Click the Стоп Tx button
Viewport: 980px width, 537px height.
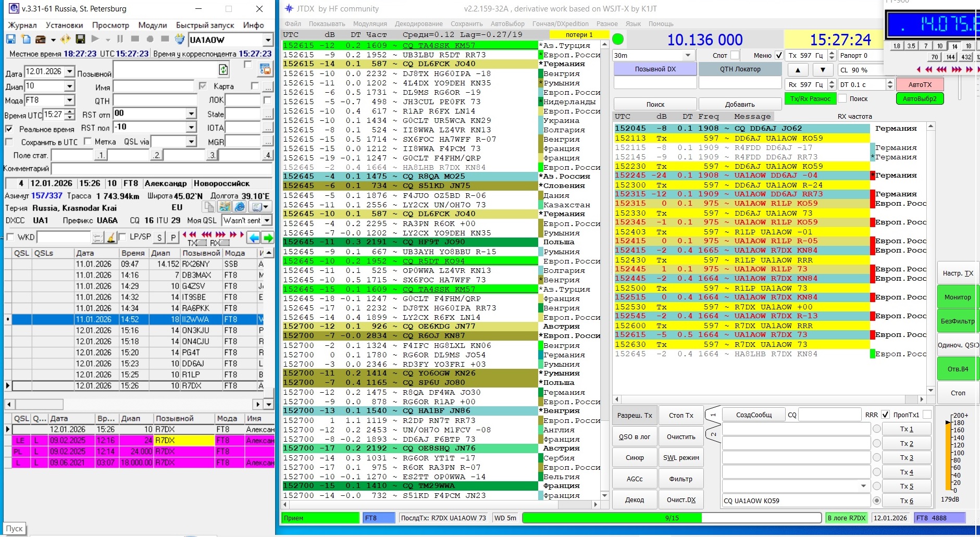(x=681, y=415)
